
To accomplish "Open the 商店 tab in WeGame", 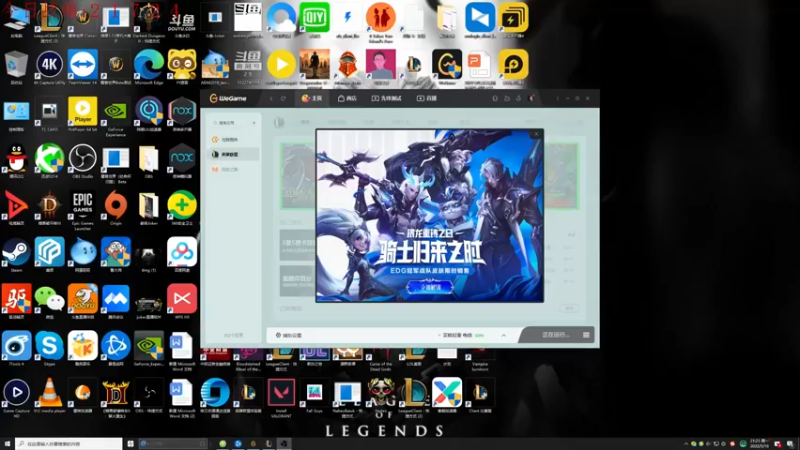I will 347,98.
